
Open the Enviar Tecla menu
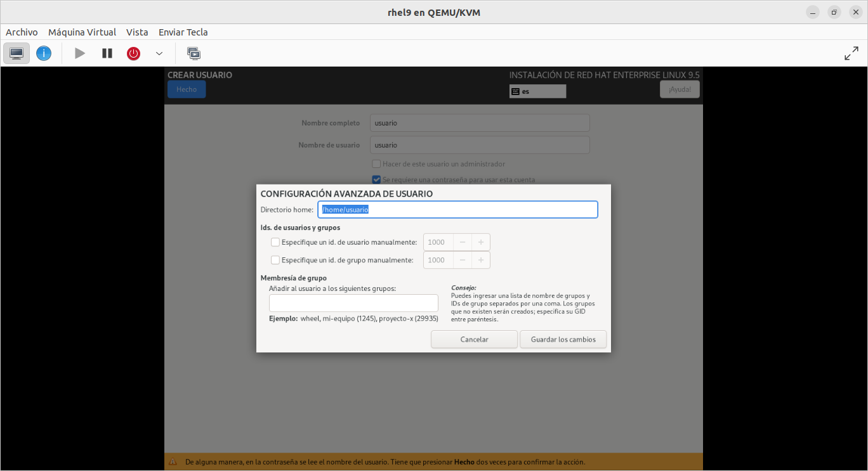183,32
